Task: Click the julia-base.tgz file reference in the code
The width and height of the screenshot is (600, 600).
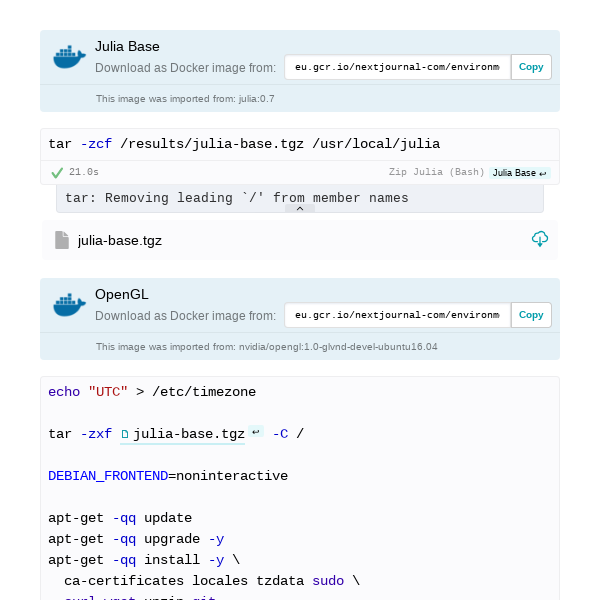Action: (x=189, y=434)
